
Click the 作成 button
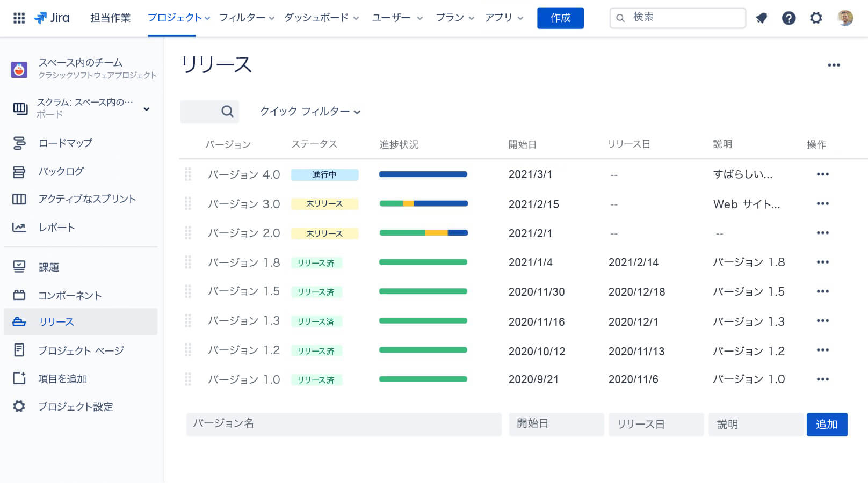pyautogui.click(x=560, y=18)
